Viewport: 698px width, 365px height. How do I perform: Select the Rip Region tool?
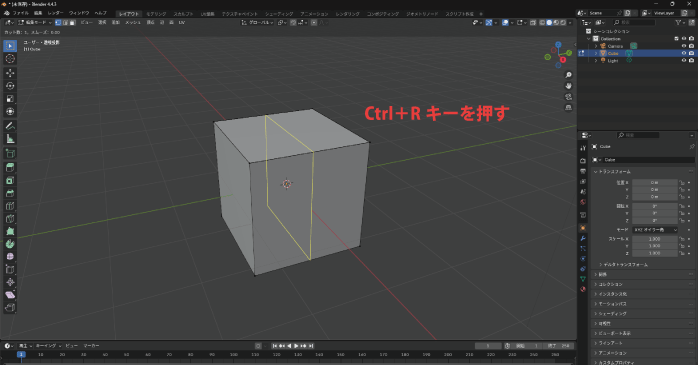[x=10, y=308]
